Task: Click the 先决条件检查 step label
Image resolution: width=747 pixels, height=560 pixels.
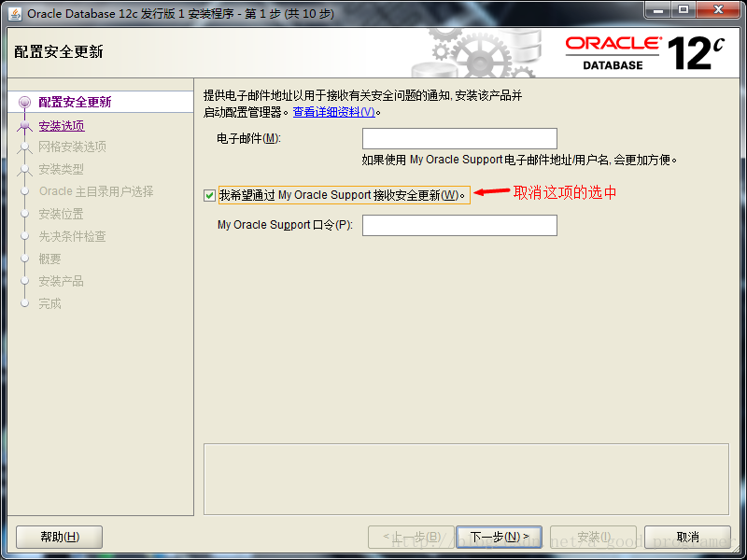Action: [x=73, y=236]
